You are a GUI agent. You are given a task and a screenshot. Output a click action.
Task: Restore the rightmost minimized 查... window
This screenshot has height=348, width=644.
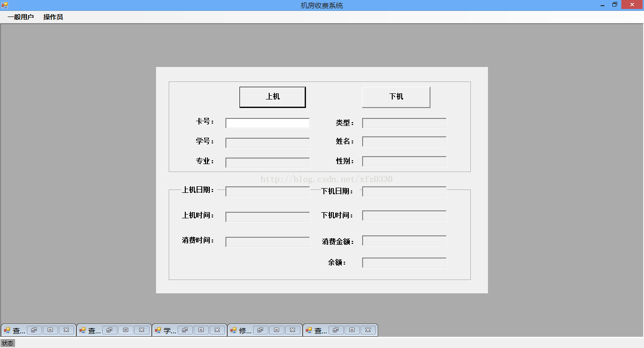[336, 330]
